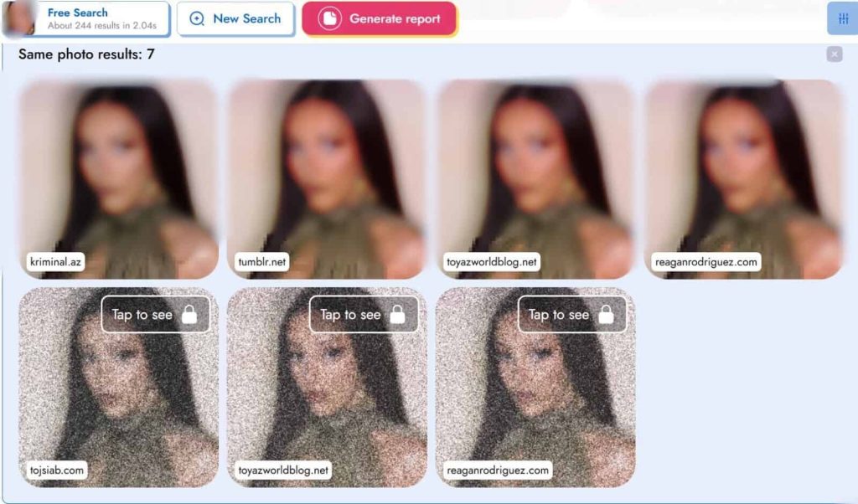Close the Same photo results panel

point(835,54)
